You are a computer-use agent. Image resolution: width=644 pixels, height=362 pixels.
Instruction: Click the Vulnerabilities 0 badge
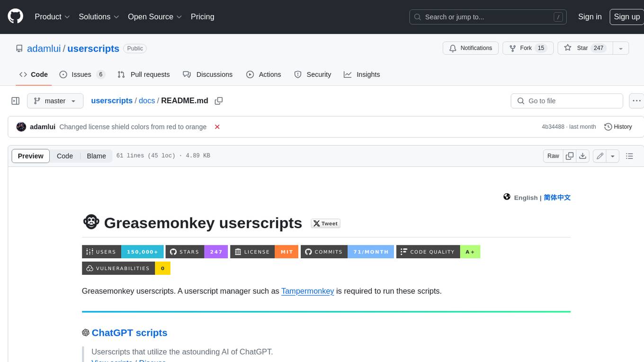[126, 268]
